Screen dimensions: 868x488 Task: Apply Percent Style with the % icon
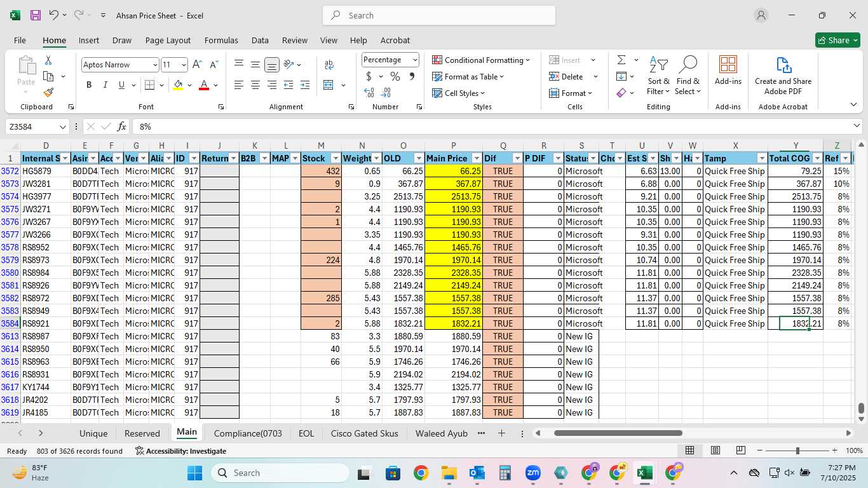click(x=395, y=77)
